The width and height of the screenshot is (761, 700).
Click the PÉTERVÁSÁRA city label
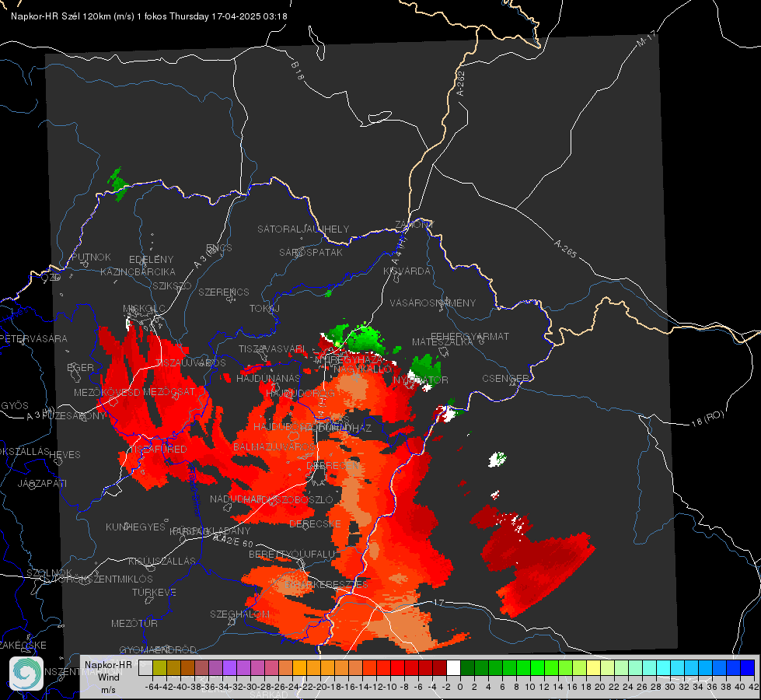click(33, 339)
